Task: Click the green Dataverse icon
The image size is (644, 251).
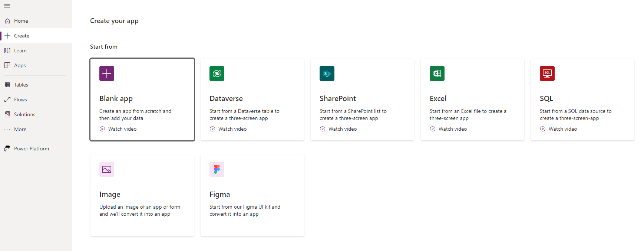Action: [217, 74]
